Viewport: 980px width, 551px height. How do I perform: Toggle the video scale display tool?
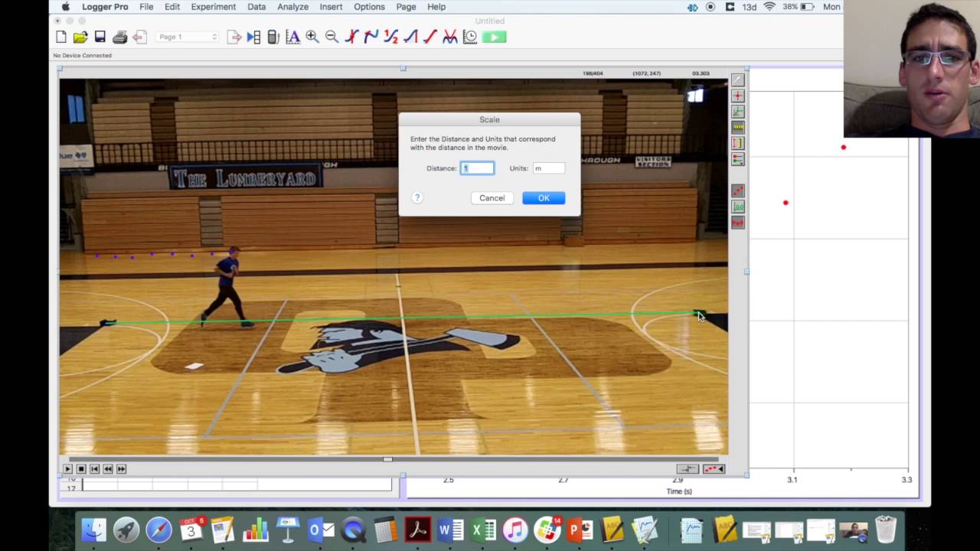(x=737, y=223)
